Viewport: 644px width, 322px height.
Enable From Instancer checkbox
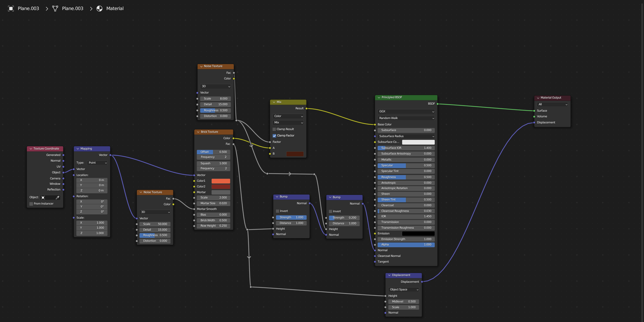(x=31, y=204)
